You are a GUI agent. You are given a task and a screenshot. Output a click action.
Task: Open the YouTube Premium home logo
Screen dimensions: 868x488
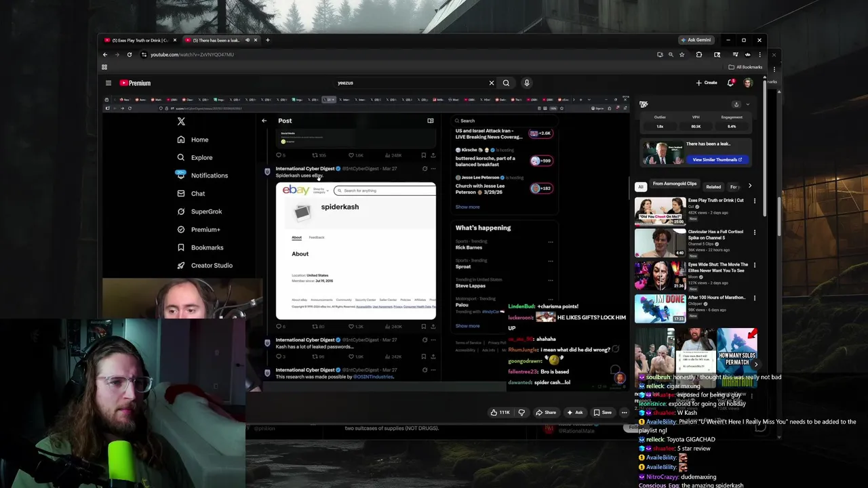(135, 83)
